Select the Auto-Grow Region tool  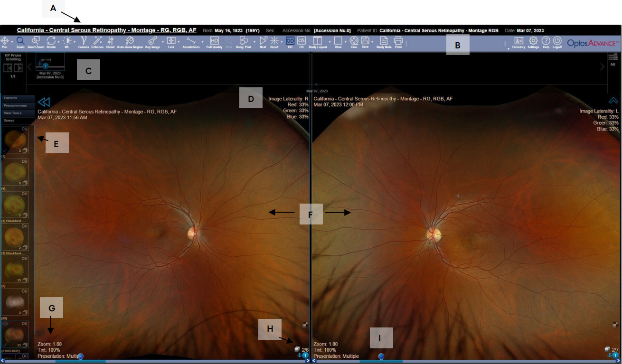pos(130,41)
